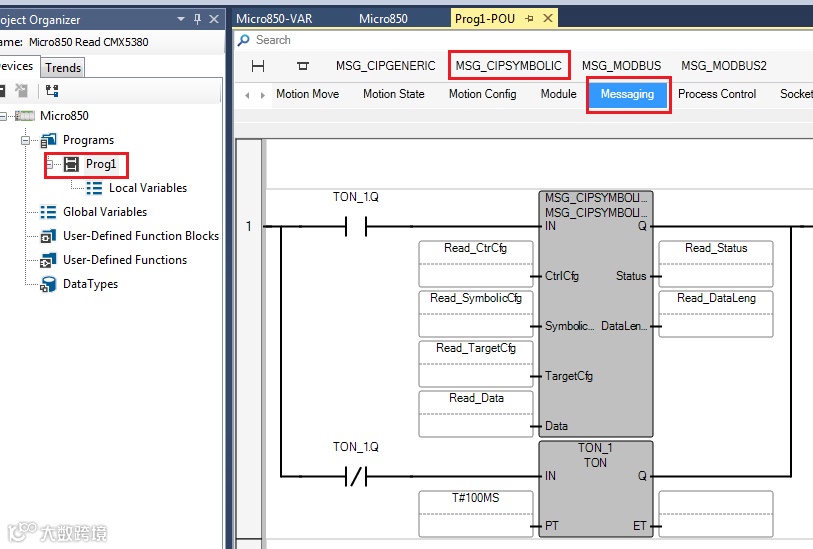Select the rung instruction icon in toolbox

pos(258,66)
